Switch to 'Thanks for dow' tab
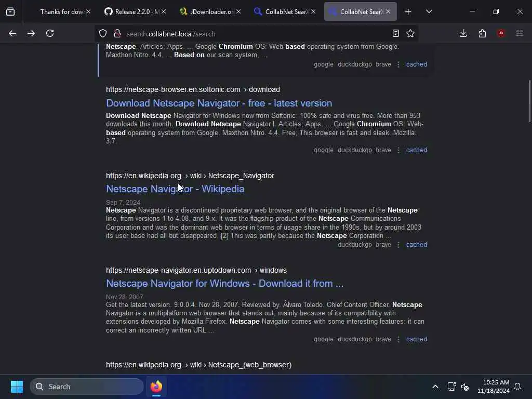The width and height of the screenshot is (532, 399). click(61, 12)
